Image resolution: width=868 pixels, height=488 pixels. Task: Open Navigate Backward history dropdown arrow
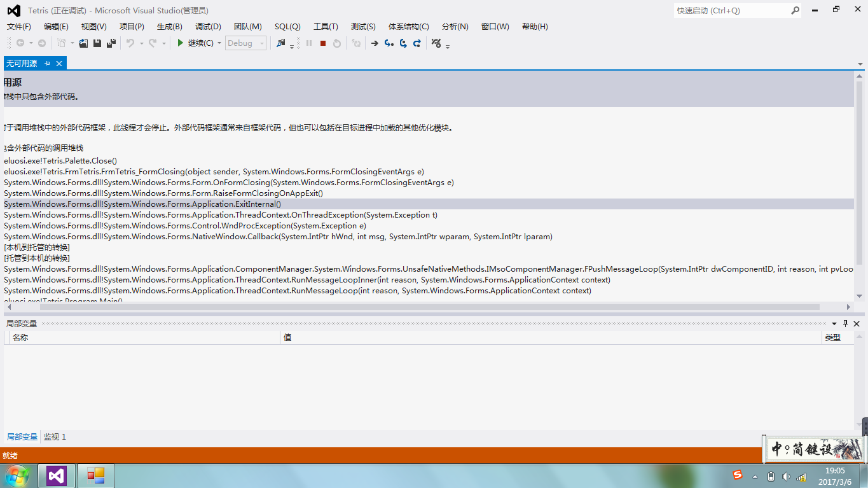click(31, 43)
